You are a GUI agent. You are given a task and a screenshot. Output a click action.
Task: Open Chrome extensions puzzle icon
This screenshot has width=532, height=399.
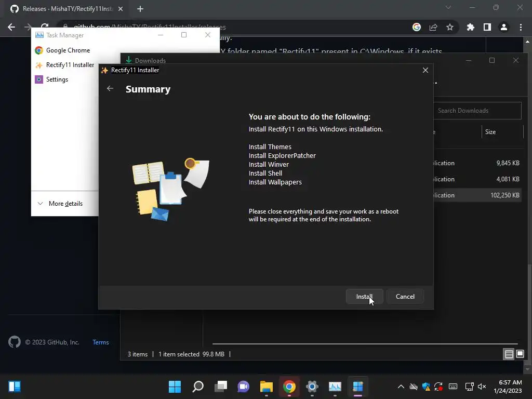click(471, 27)
